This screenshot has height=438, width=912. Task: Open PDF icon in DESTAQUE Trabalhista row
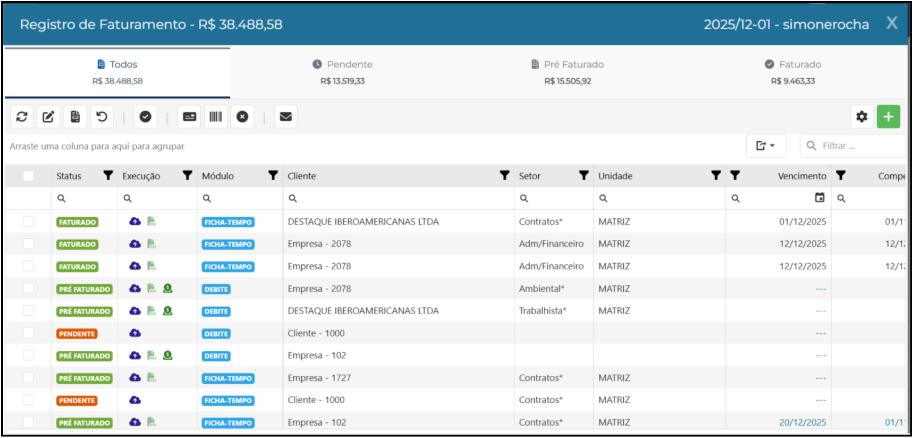click(x=151, y=311)
